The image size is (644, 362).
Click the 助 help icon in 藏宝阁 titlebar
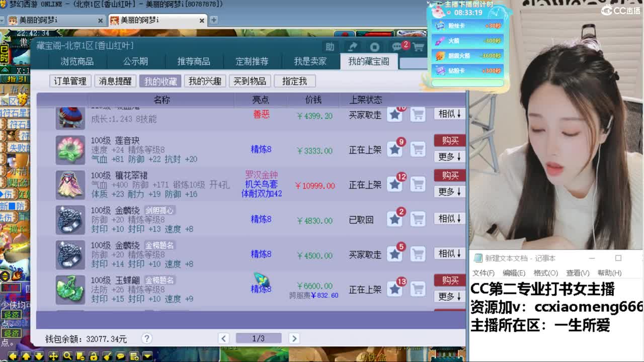click(330, 47)
